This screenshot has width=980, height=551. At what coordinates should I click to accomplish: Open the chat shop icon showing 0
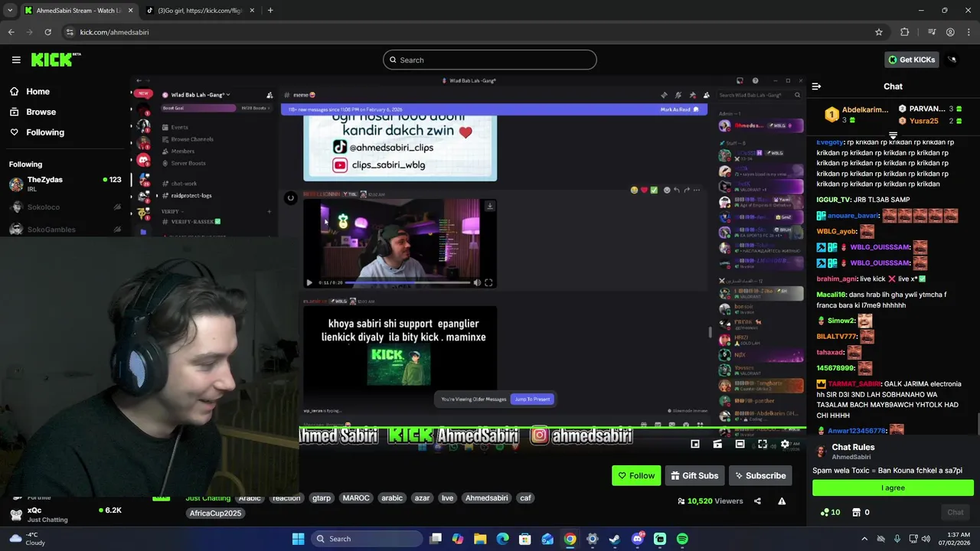coord(861,512)
